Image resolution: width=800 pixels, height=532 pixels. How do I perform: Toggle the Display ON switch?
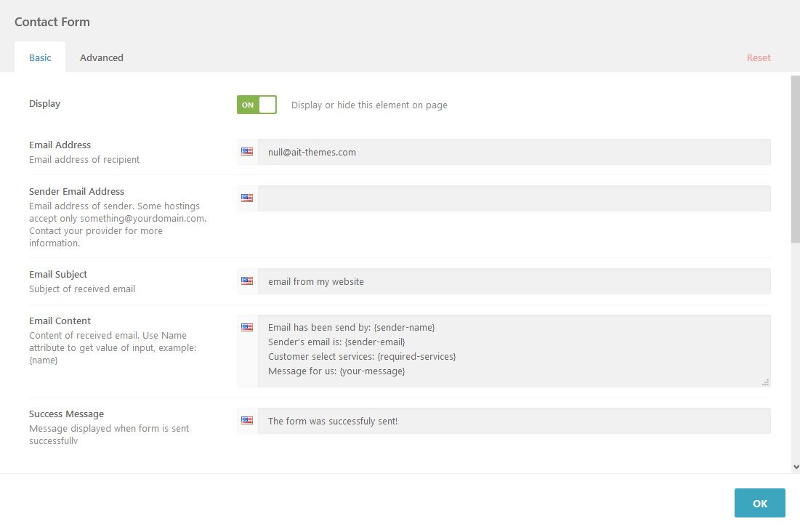tap(256, 105)
